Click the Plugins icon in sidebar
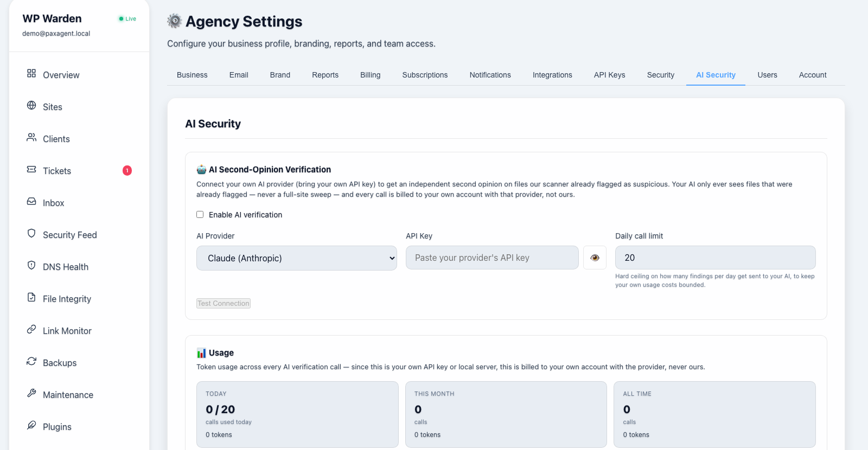Screen dimensions: 868x450 pos(31,425)
